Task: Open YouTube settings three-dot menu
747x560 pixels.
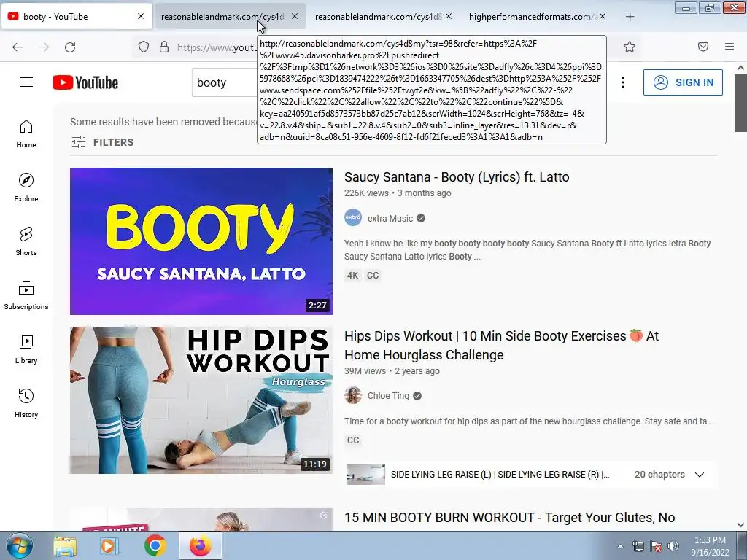Action: tap(623, 82)
